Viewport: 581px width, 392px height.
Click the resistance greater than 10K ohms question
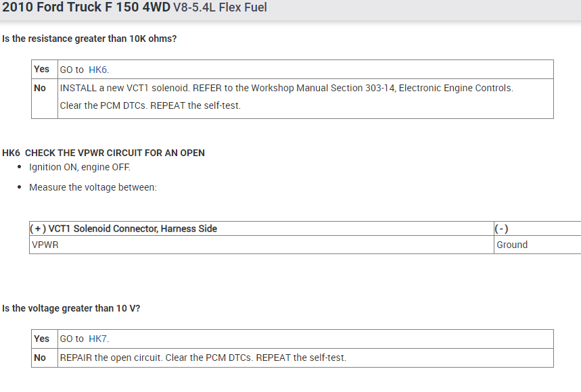pyautogui.click(x=89, y=39)
